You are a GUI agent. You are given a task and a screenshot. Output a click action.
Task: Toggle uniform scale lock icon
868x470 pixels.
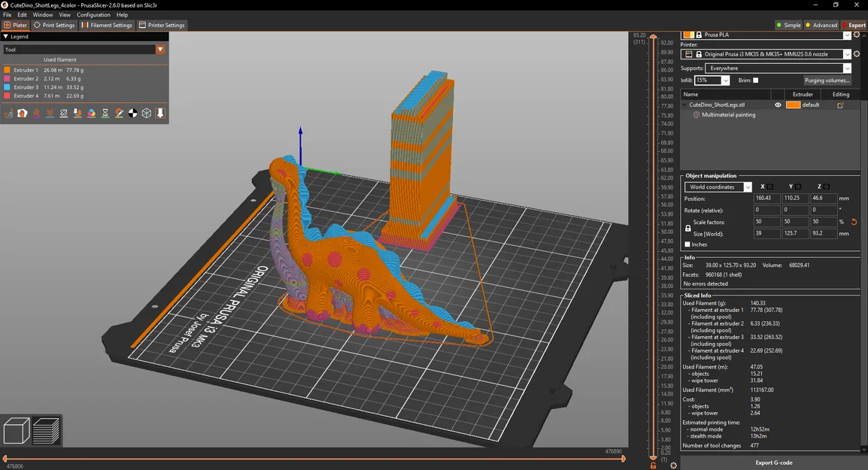688,228
